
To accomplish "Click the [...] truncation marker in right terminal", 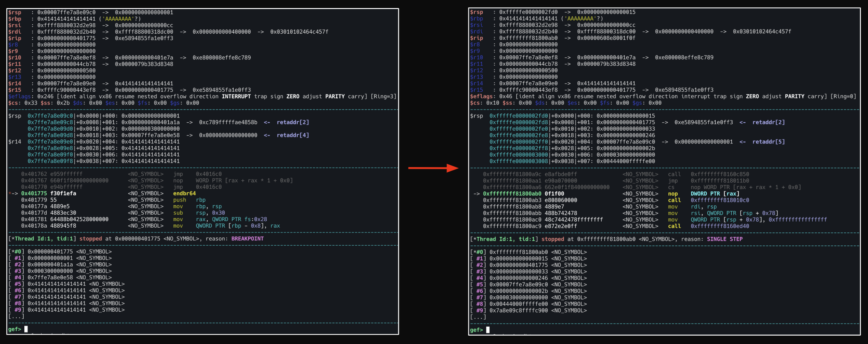I will coord(478,317).
